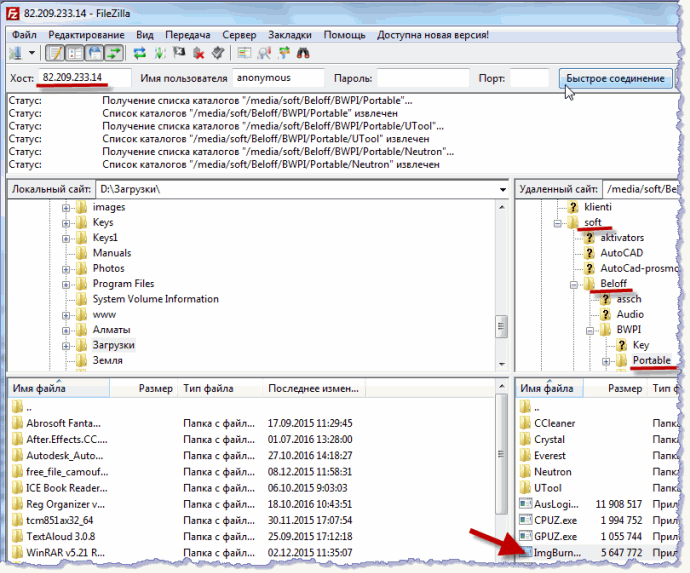
Task: Open the Передача menu
Action: (x=187, y=35)
